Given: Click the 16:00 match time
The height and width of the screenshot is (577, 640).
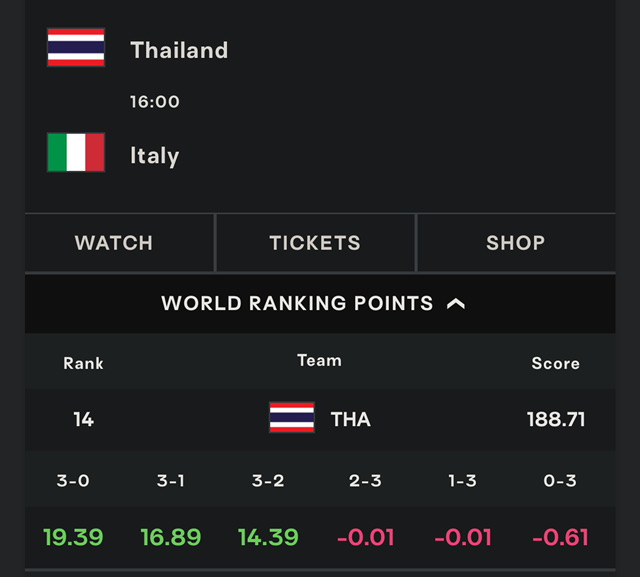Looking at the screenshot, I should [x=155, y=102].
